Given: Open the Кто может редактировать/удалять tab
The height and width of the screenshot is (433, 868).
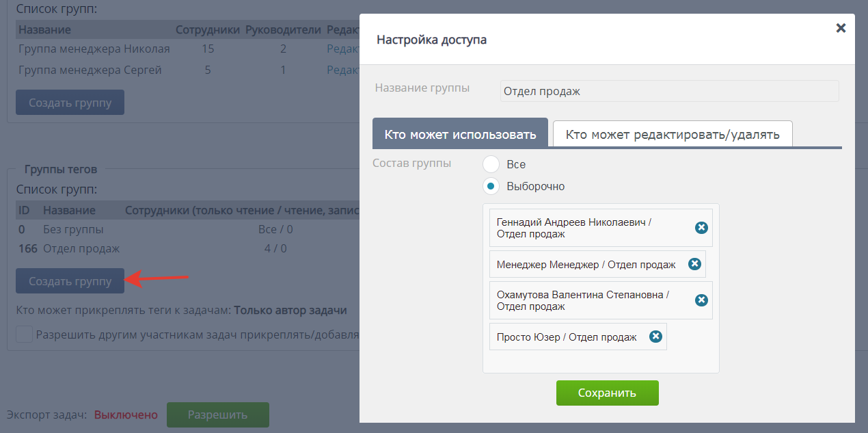Looking at the screenshot, I should coord(673,134).
